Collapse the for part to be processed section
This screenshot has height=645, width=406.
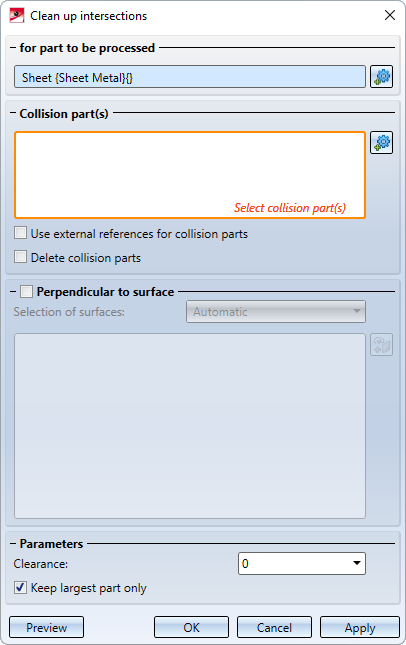point(13,48)
